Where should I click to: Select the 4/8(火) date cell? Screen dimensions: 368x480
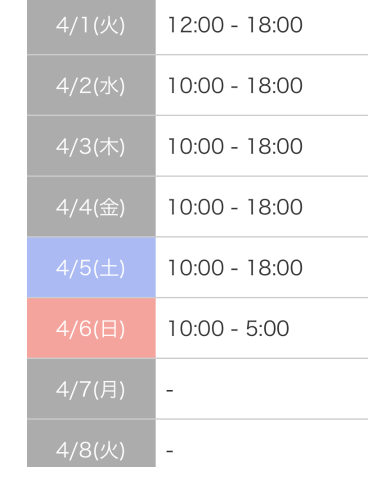click(91, 443)
